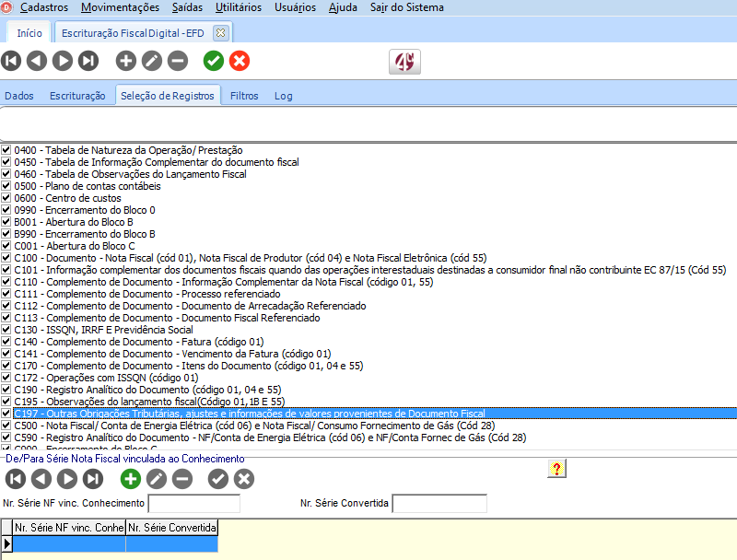Select B990 Encerramento do Bloco B row
The height and width of the screenshot is (560, 737).
(x=85, y=234)
